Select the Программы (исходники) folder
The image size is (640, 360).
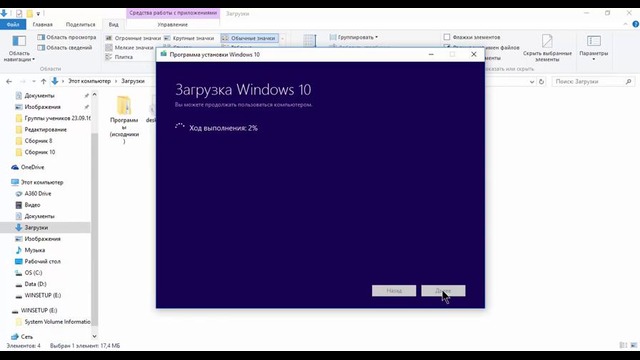(x=124, y=120)
